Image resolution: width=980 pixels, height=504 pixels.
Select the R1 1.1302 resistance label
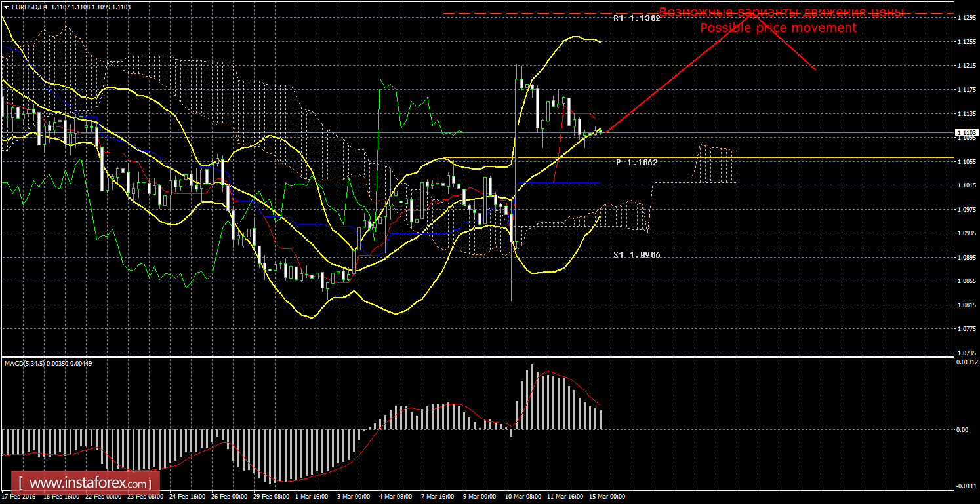(x=636, y=18)
